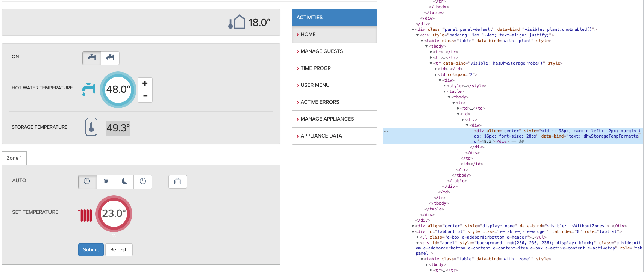Select the moon night mode icon

pyautogui.click(x=124, y=181)
